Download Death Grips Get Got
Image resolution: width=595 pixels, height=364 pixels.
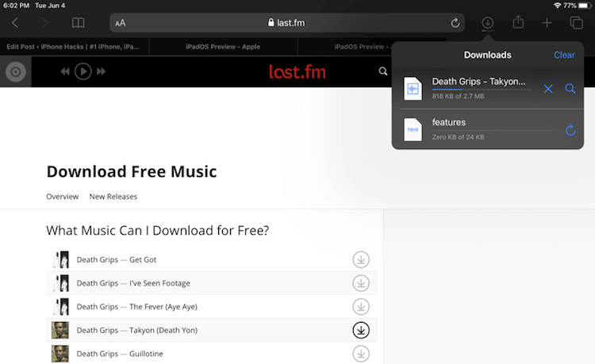[361, 260]
